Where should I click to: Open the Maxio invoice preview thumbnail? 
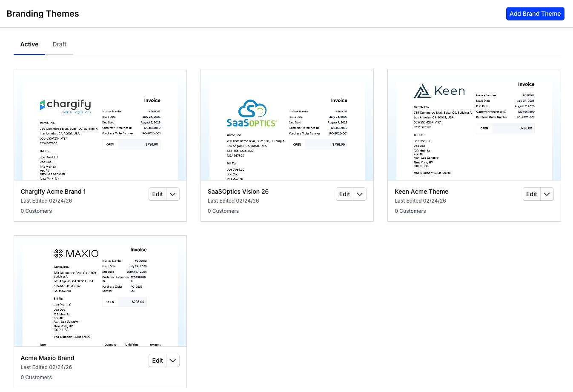click(100, 291)
